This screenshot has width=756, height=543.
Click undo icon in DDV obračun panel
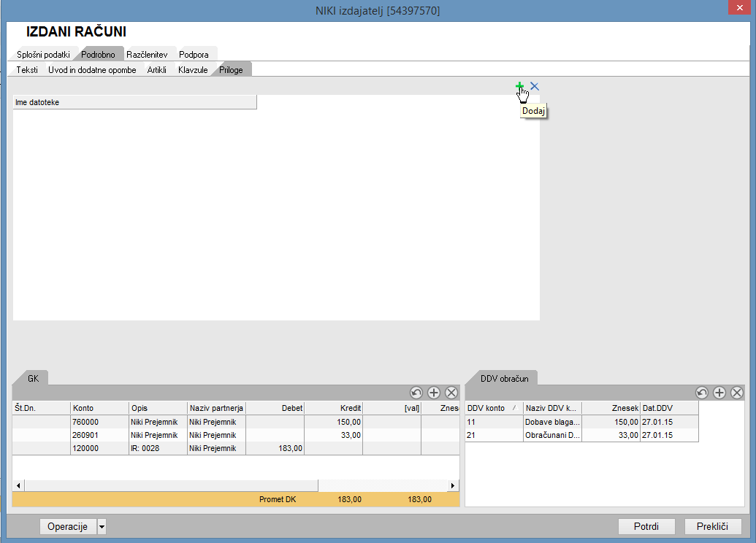(702, 393)
